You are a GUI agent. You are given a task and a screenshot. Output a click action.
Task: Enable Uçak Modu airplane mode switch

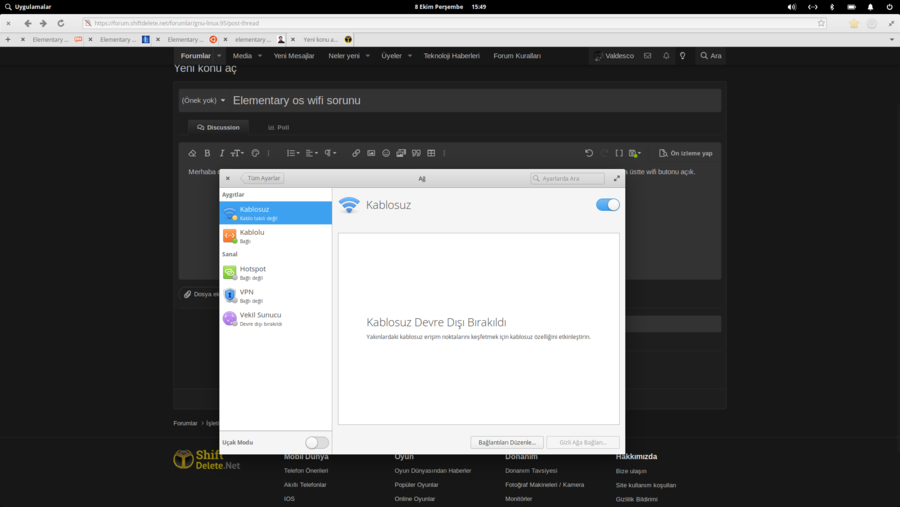tap(316, 442)
